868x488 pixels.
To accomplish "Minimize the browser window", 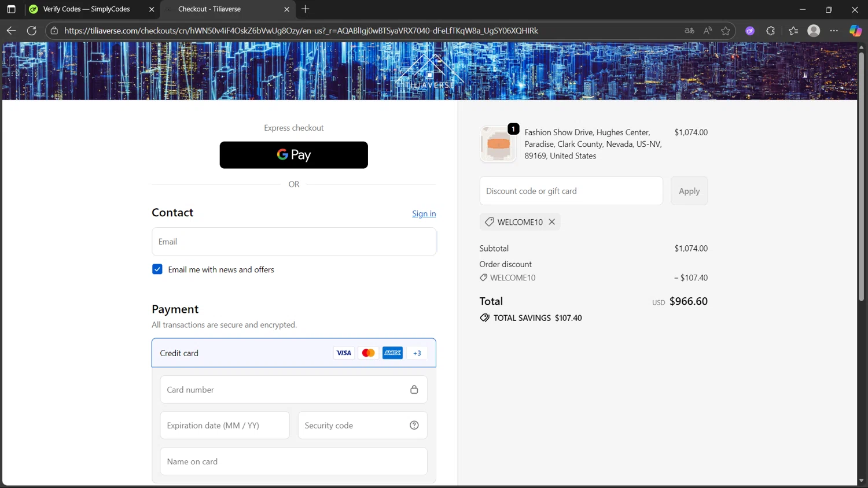I will click(803, 9).
